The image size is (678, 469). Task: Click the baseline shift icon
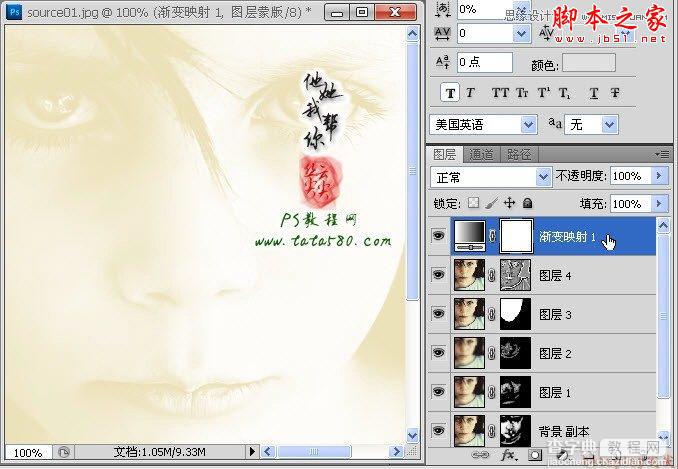443,62
